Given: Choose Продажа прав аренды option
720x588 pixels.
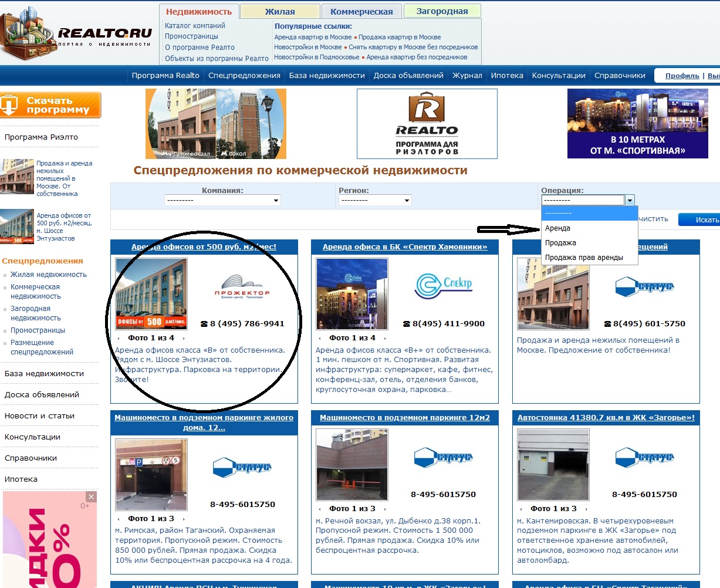Looking at the screenshot, I should (589, 258).
